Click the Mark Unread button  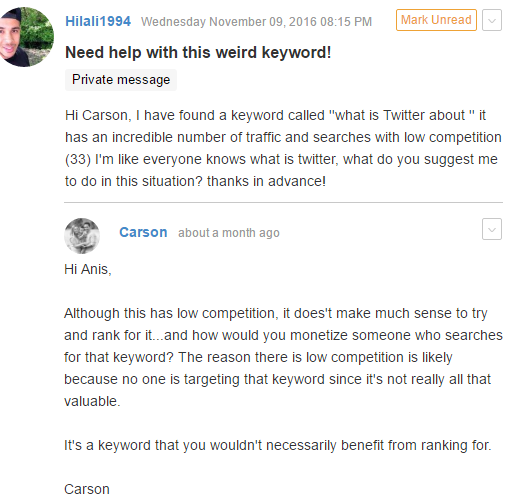click(436, 20)
